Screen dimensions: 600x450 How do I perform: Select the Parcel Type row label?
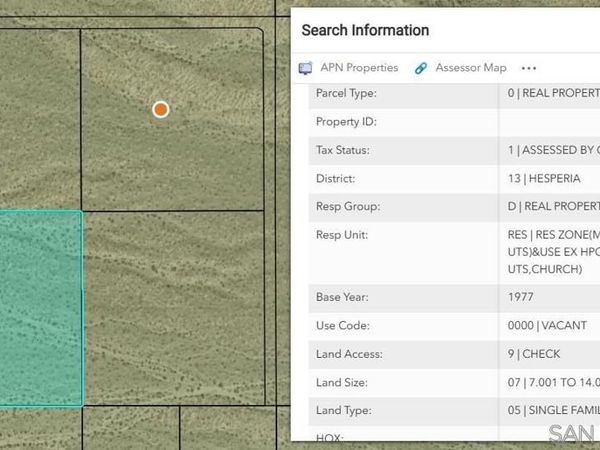(345, 93)
